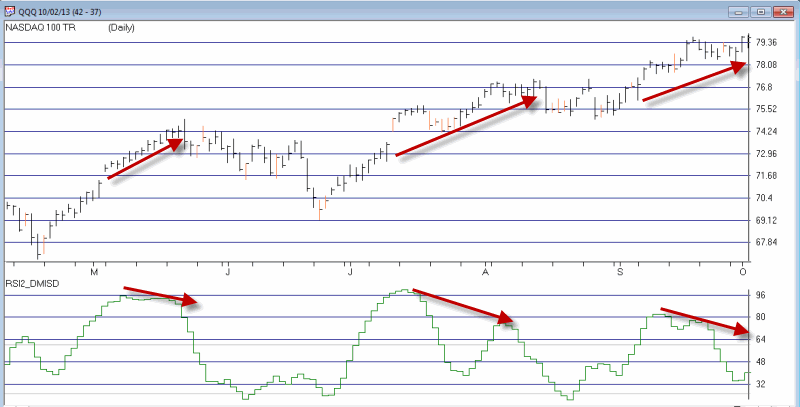Click the 79.36 price axis value
This screenshot has width=800, height=407.
pyautogui.click(x=766, y=42)
